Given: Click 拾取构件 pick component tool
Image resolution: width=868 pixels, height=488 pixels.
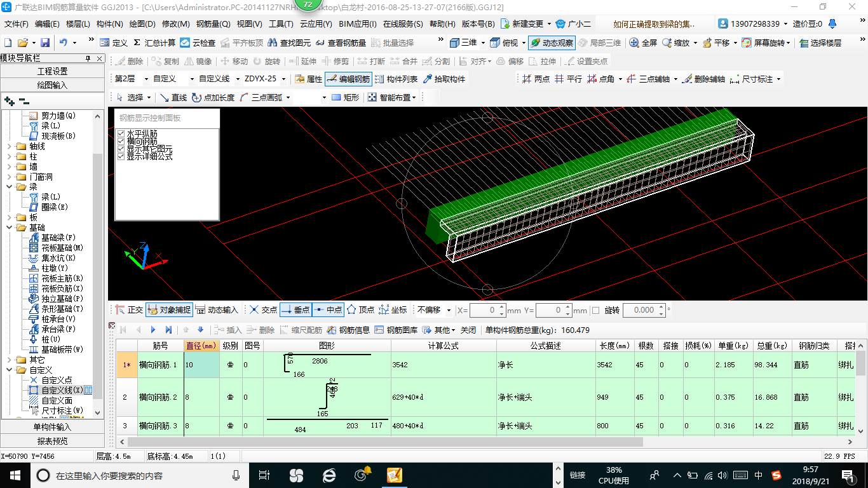Looking at the screenshot, I should pos(444,79).
